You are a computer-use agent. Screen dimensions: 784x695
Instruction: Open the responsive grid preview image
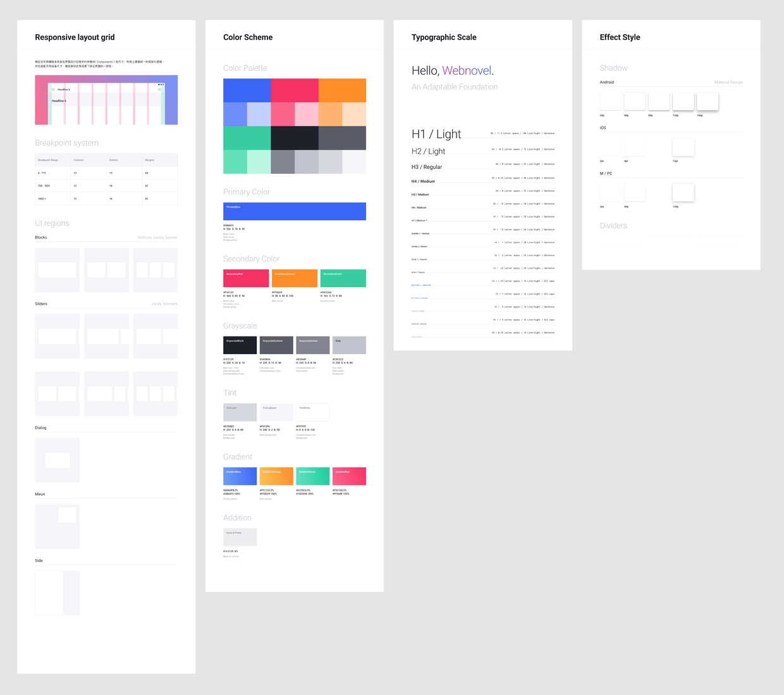click(106, 100)
